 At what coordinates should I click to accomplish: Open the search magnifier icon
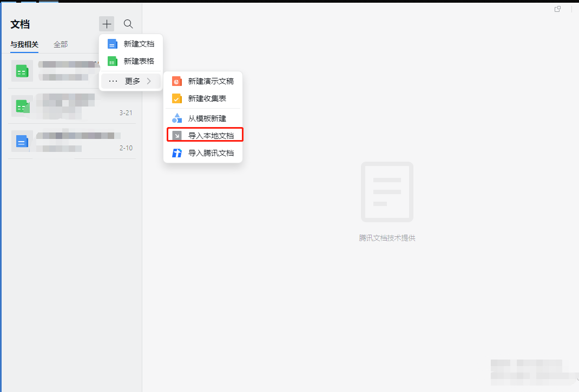[x=128, y=24]
